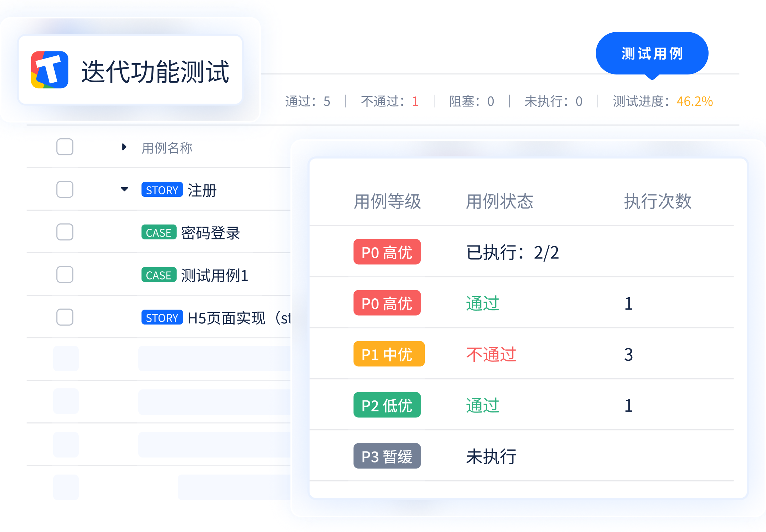Click the orange P1 中优 badge

(389, 354)
